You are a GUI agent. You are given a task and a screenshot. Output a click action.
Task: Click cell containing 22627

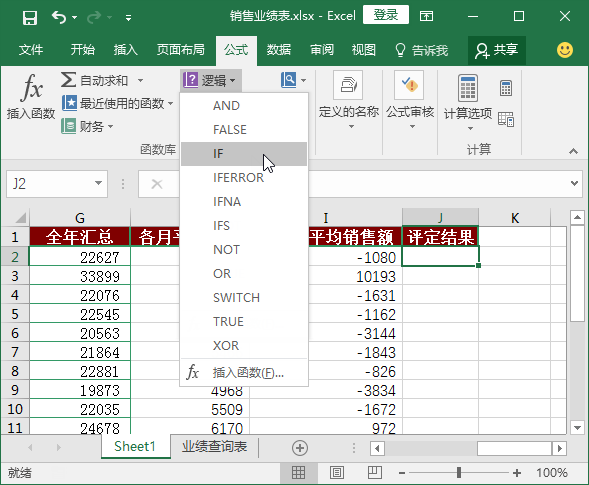click(x=80, y=257)
